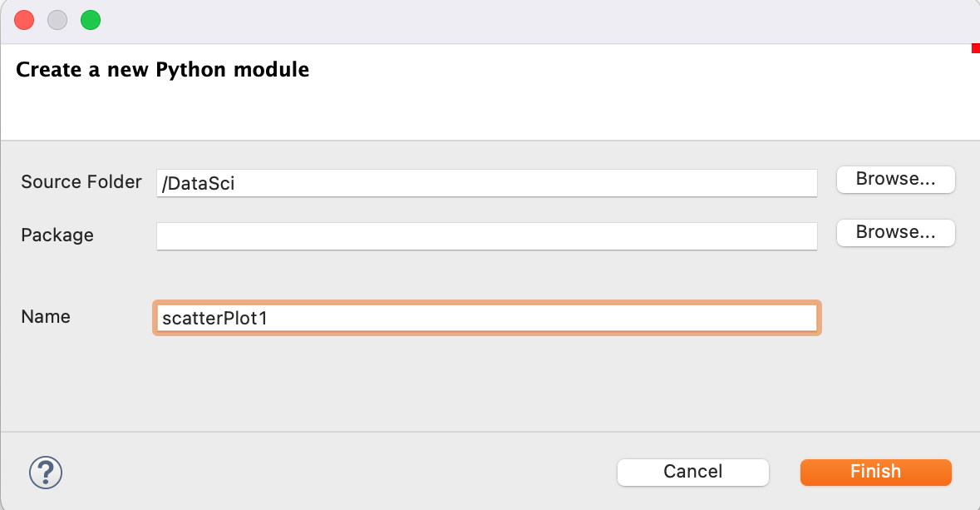Open help via the question mark icon
The image size is (980, 510).
point(46,473)
